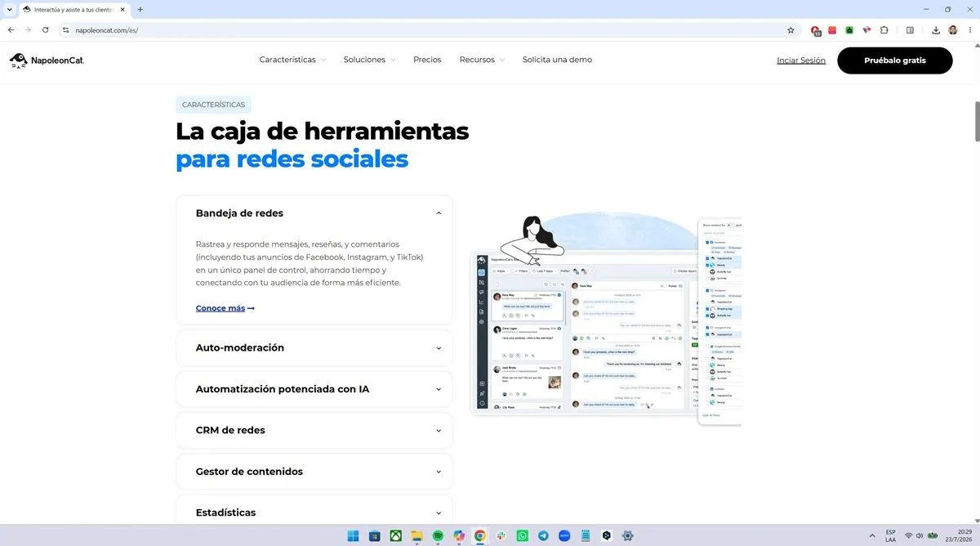This screenshot has width=980, height=546.
Task: Open the tab search dropdown arrow
Action: [8, 9]
